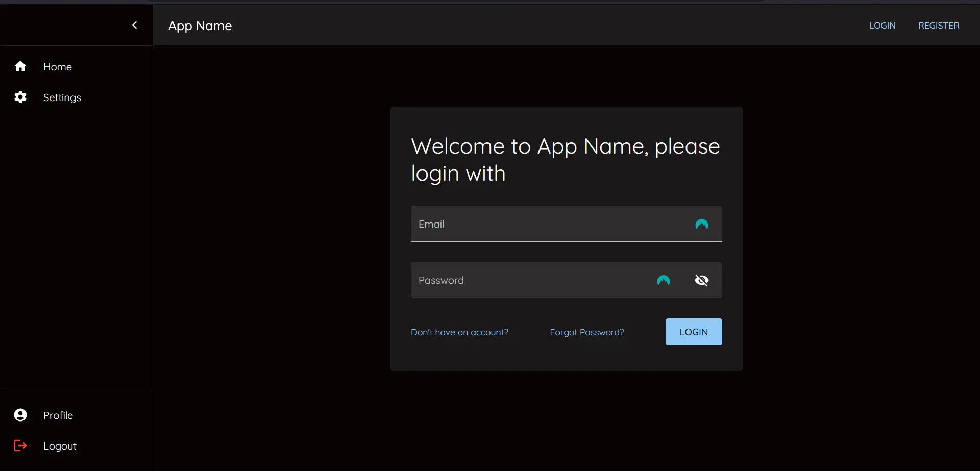Open Settings from the sidebar
Screen dimensions: 980x471
click(62, 97)
